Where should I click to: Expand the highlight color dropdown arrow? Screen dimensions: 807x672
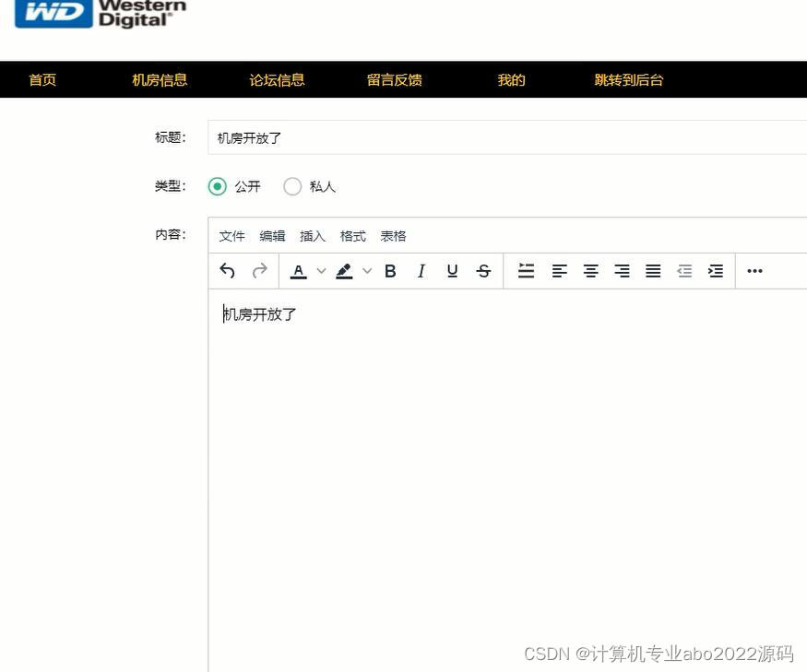367,271
